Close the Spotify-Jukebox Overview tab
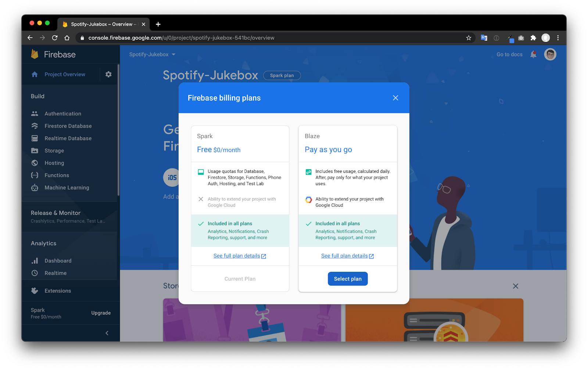588x370 pixels. coord(143,24)
